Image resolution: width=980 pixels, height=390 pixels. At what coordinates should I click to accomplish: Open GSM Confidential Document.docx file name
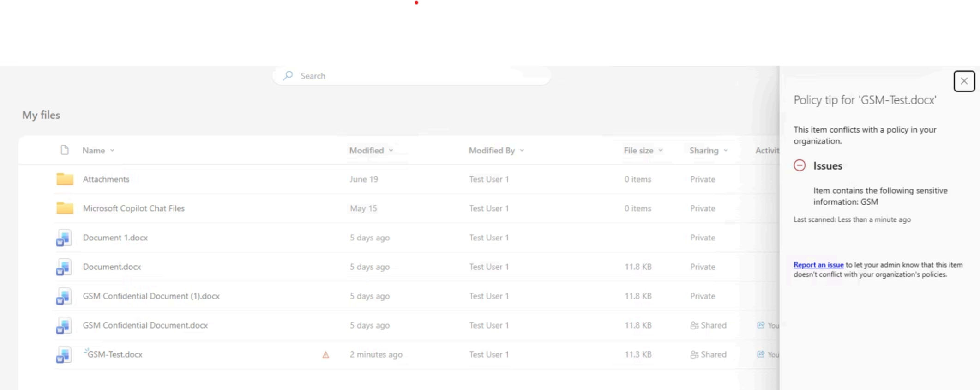(145, 325)
